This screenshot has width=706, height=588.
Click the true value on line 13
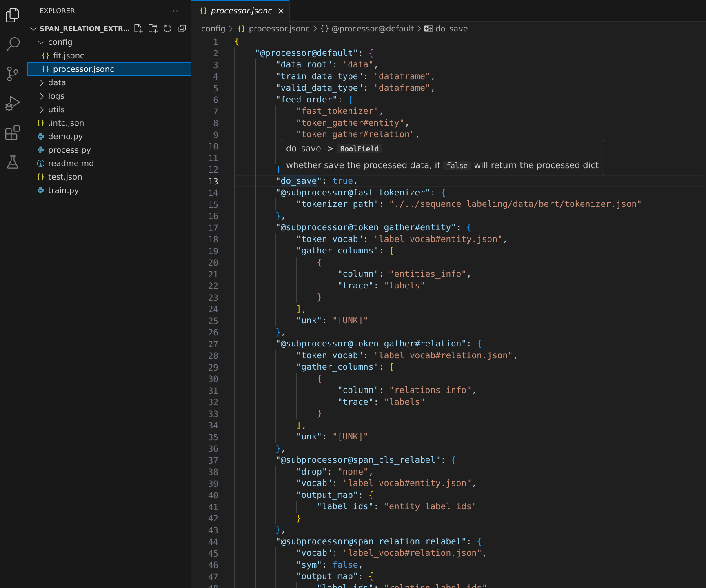(342, 181)
